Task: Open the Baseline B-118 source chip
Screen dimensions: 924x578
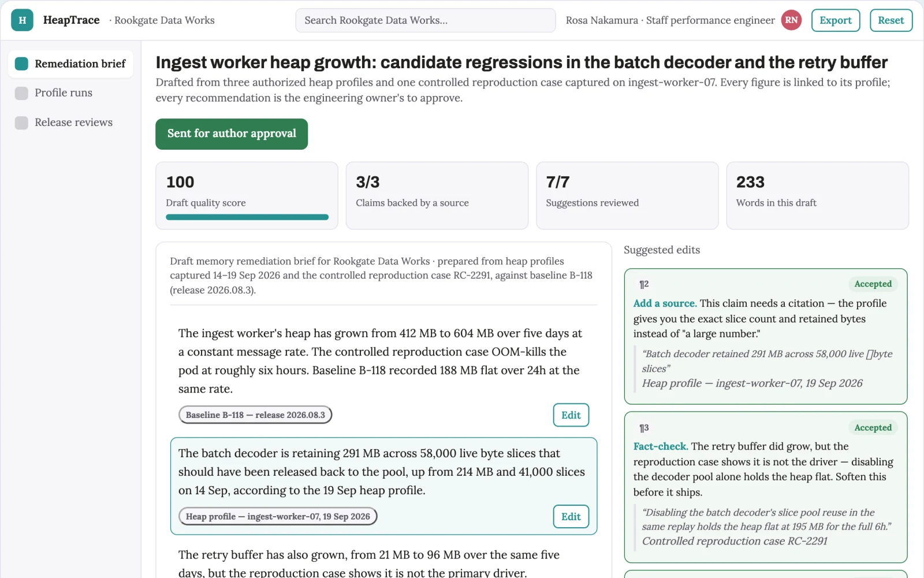Action: click(255, 415)
